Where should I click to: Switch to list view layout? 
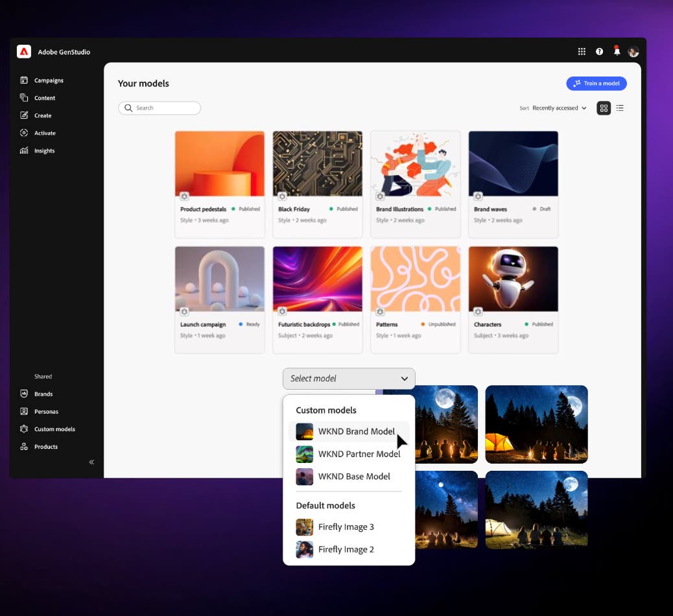620,108
